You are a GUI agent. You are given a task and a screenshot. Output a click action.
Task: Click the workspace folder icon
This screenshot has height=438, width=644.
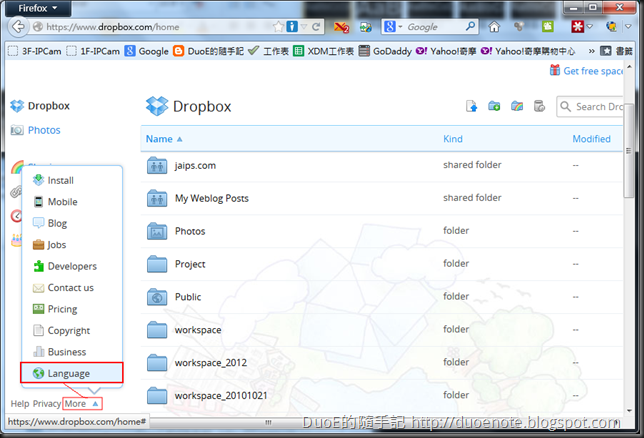click(x=157, y=330)
